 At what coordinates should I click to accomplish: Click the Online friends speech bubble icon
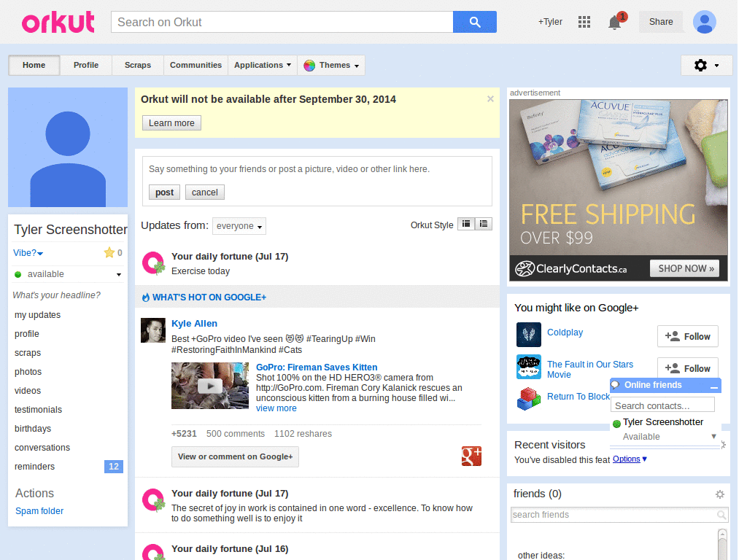616,385
